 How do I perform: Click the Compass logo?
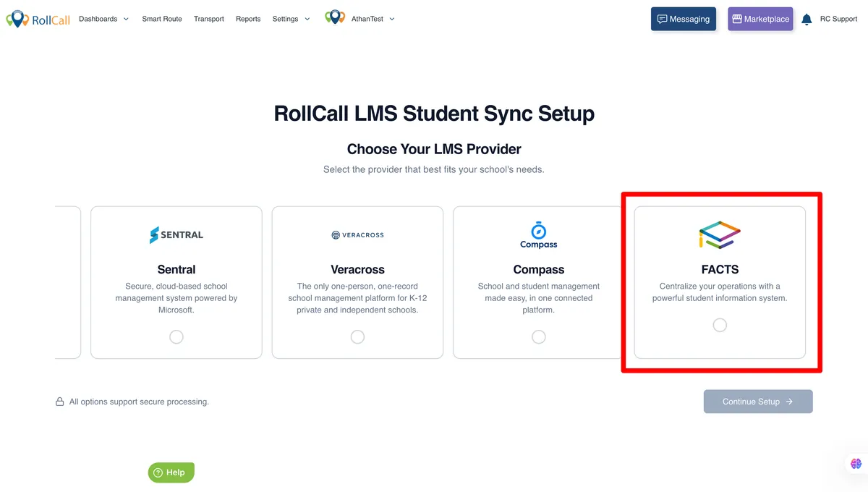(539, 235)
